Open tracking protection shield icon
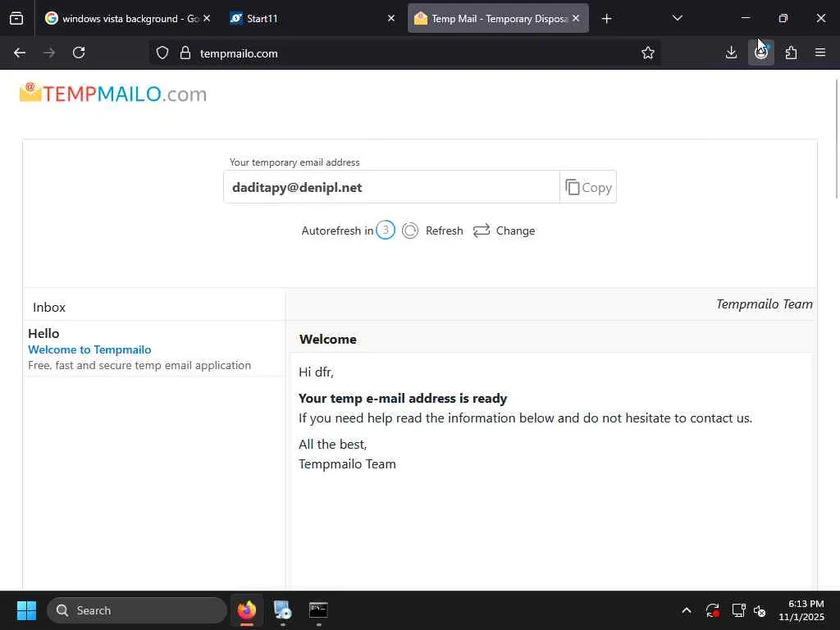 [162, 53]
